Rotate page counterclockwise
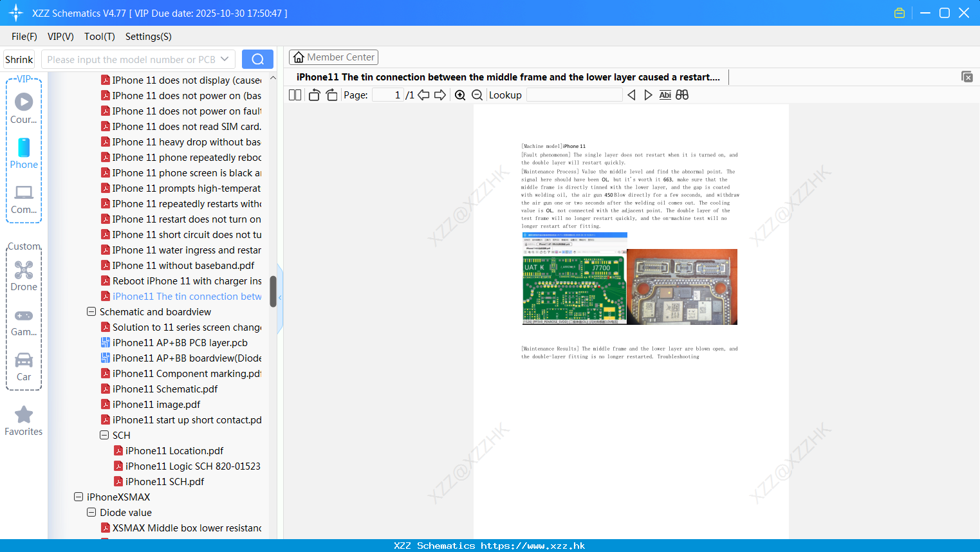 pyautogui.click(x=314, y=95)
